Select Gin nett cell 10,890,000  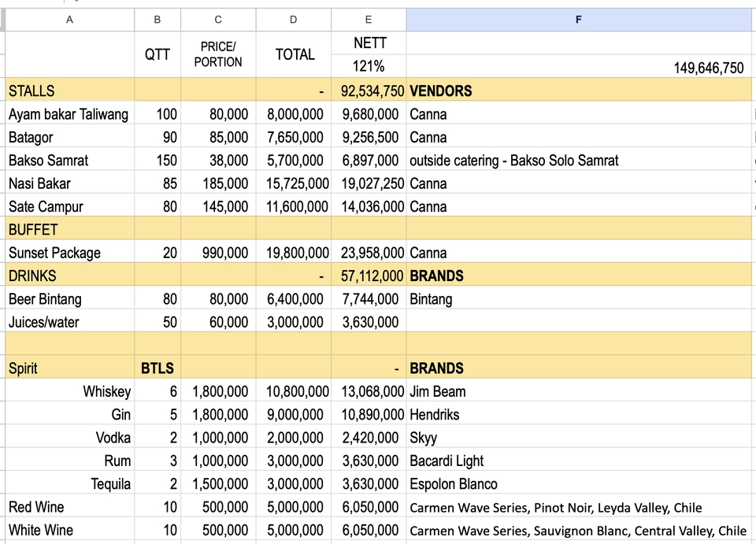tap(369, 413)
